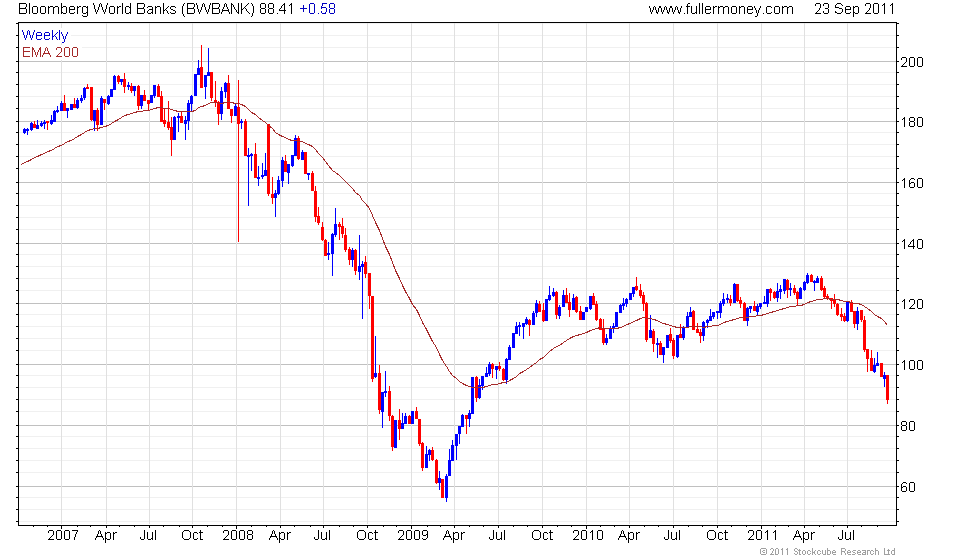Click the 140 price axis label
The height and width of the screenshot is (560, 980).
(911, 244)
